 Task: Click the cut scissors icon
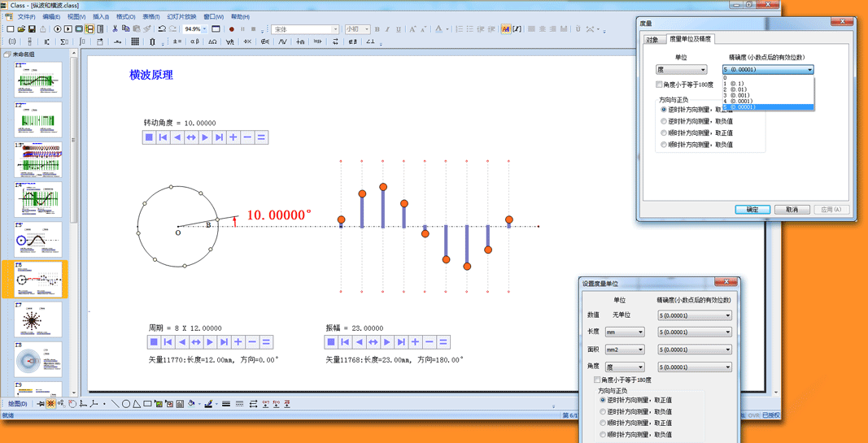pos(115,29)
